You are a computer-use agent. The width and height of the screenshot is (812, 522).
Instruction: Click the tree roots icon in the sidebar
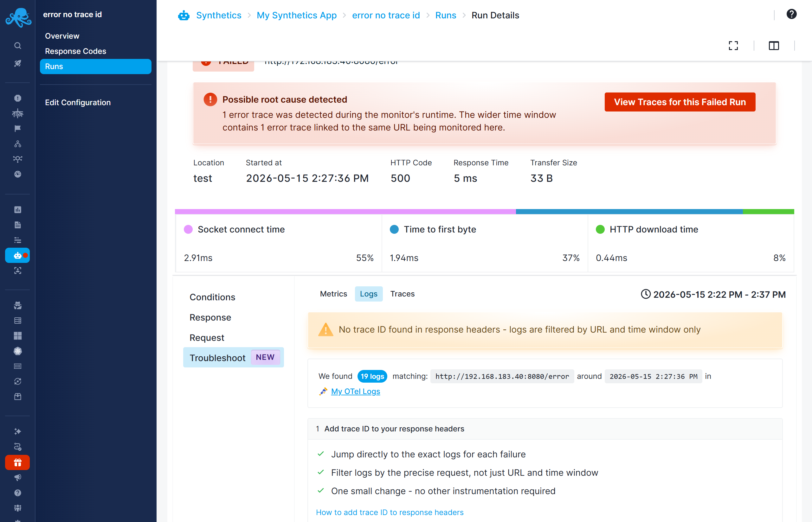[18, 113]
